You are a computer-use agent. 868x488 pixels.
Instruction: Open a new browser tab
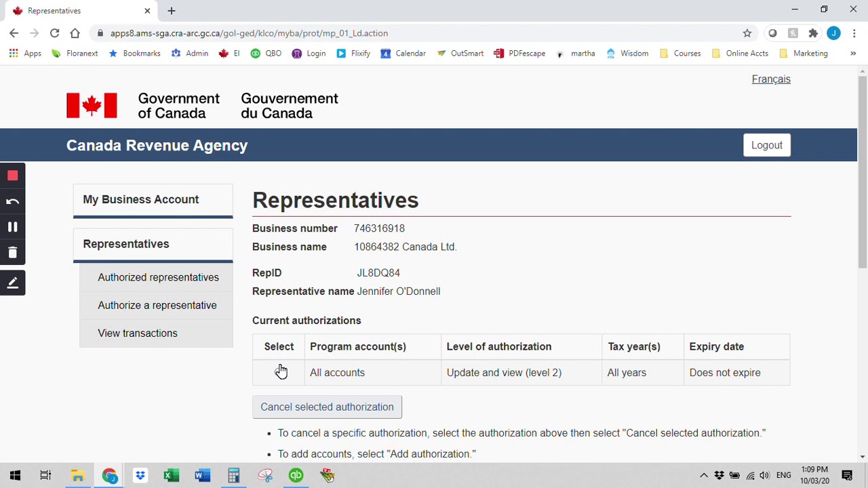point(171,11)
